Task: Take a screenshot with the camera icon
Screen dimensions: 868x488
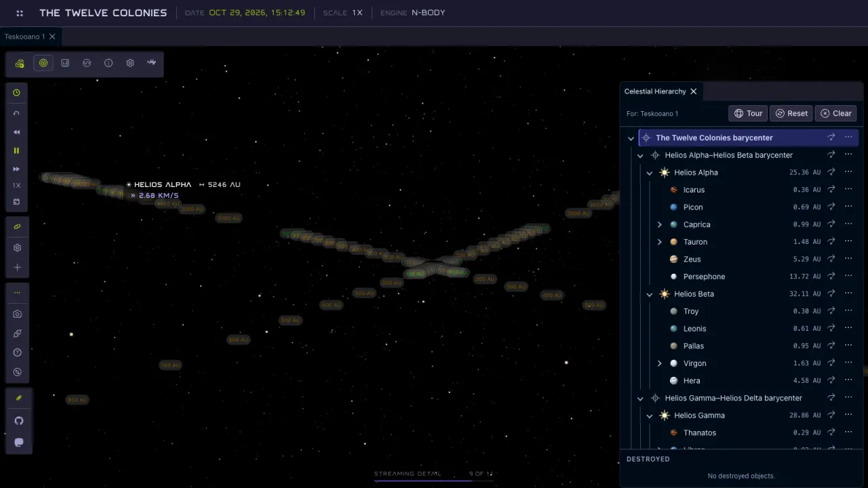Action: (18, 314)
